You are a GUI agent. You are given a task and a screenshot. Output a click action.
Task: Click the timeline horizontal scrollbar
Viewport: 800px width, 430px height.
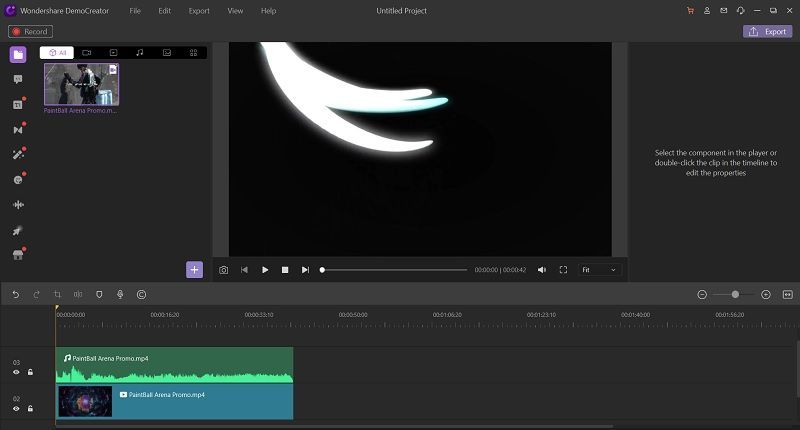(334, 426)
